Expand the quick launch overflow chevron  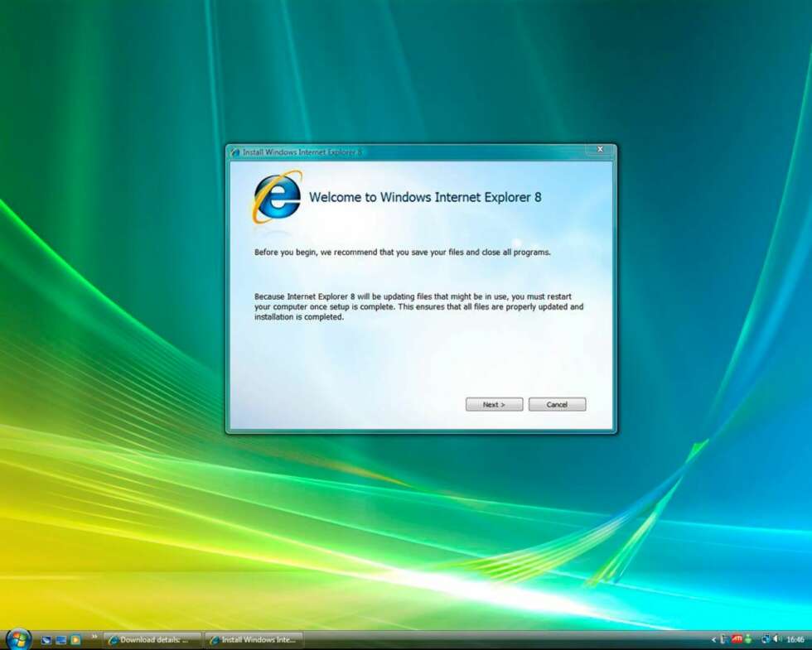pos(94,637)
